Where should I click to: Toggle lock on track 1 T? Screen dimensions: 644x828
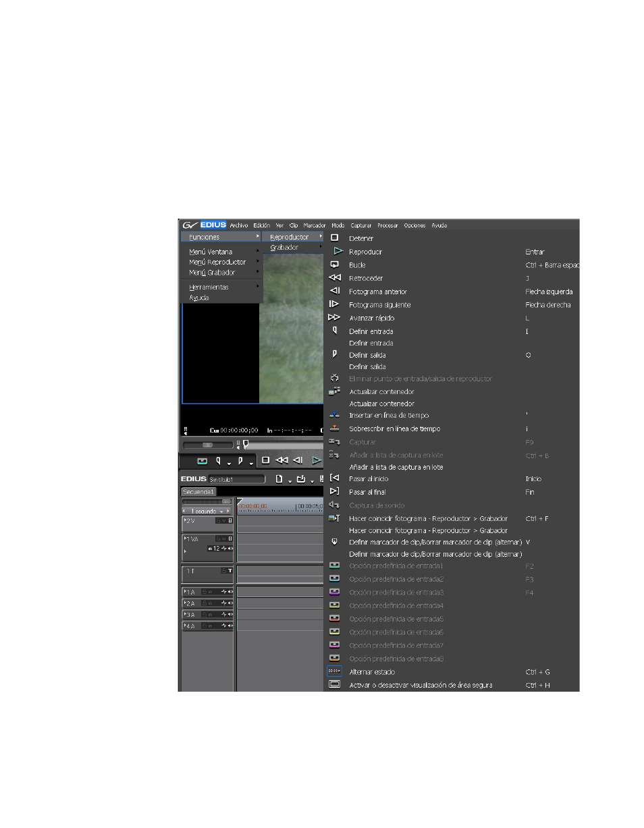click(223, 571)
